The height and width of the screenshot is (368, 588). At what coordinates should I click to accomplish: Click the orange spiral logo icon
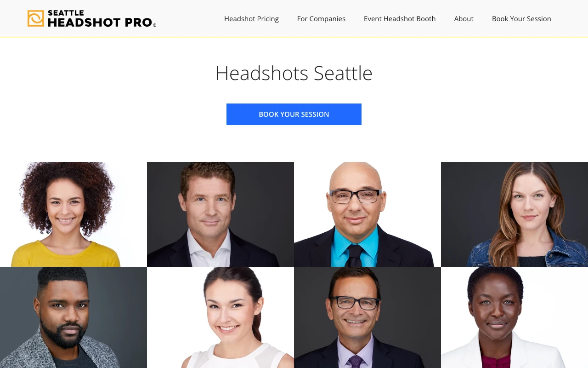(36, 18)
